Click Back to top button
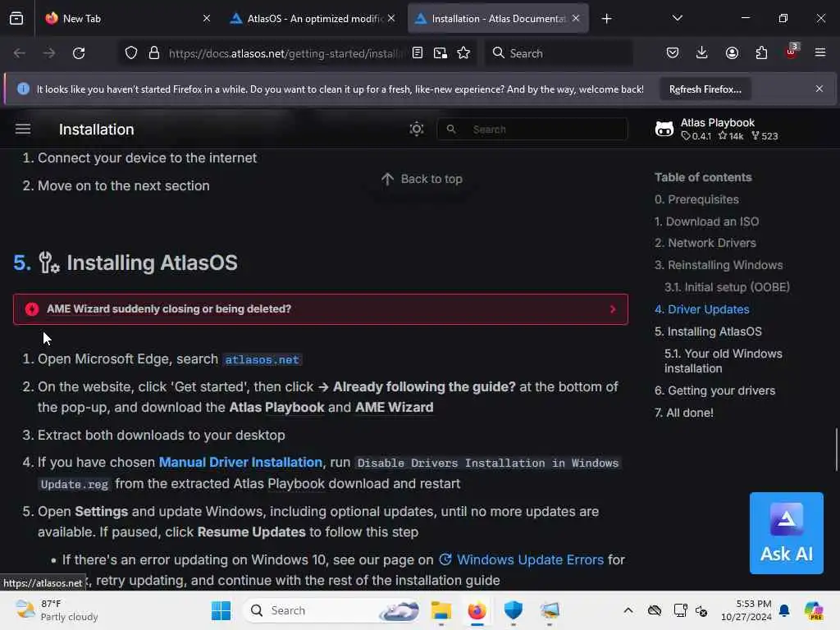Viewport: 840px width, 630px height. pos(422,179)
